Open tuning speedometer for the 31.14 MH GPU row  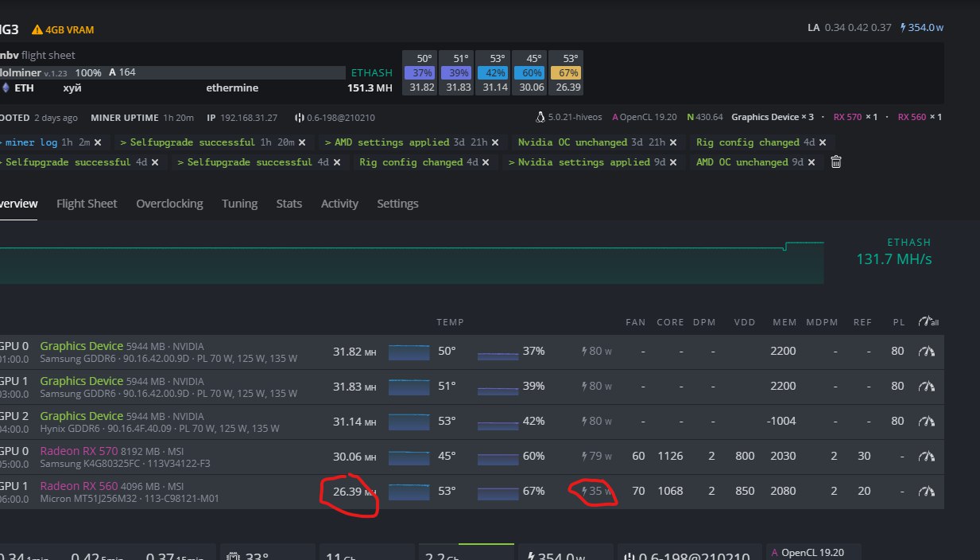pyautogui.click(x=927, y=421)
